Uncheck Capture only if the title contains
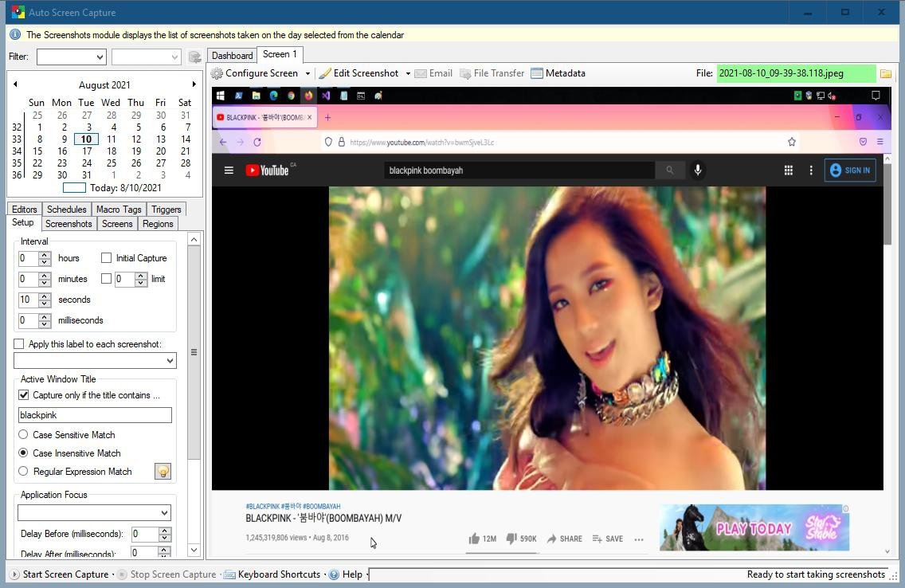The width and height of the screenshot is (905, 588). click(x=24, y=395)
